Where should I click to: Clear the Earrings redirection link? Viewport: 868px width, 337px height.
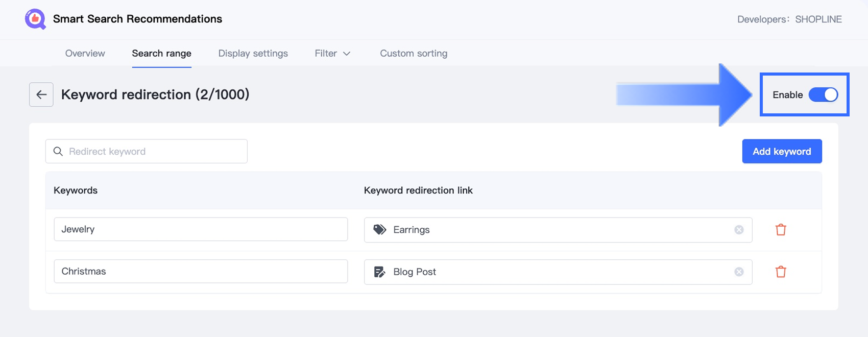click(x=739, y=230)
